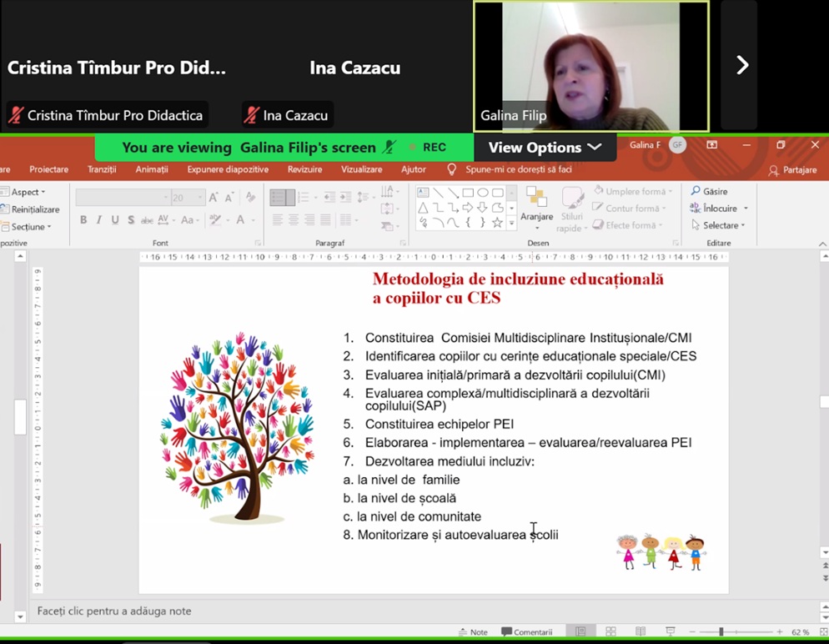829x644 pixels.
Task: Open the Tranziții ribbon tab
Action: (102, 169)
